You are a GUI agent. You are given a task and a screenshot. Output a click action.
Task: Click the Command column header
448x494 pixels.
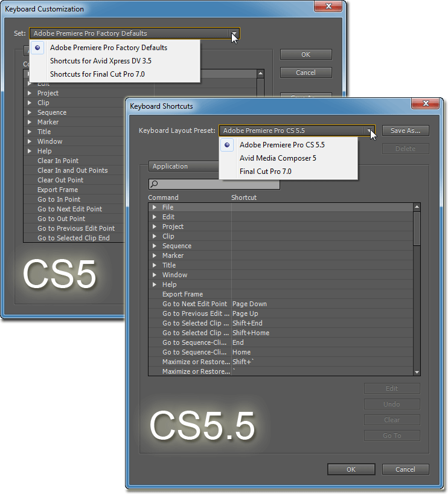[163, 197]
